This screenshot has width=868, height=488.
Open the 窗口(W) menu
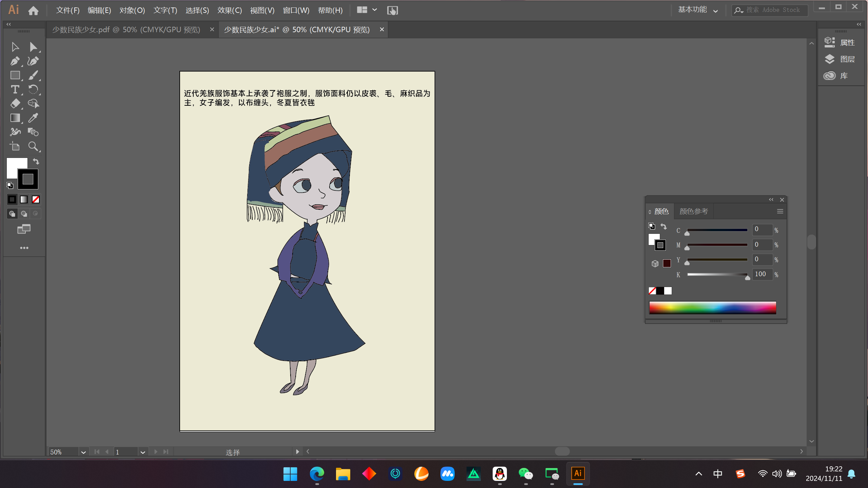coord(296,10)
